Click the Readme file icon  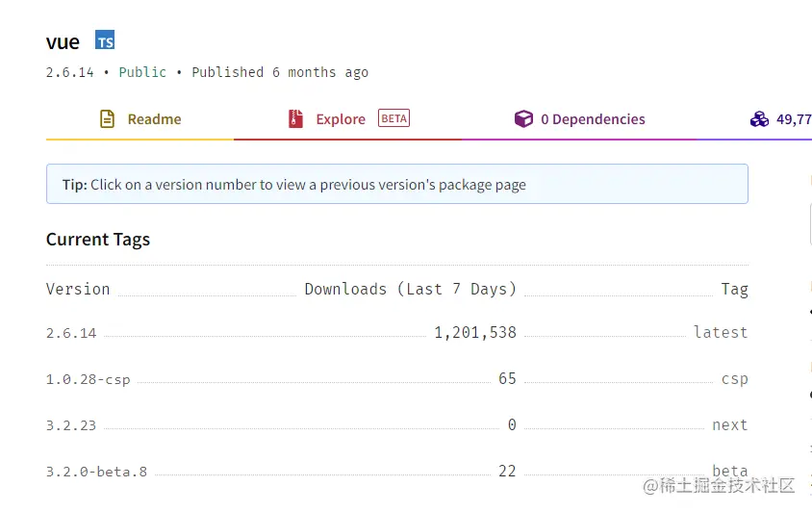107,118
